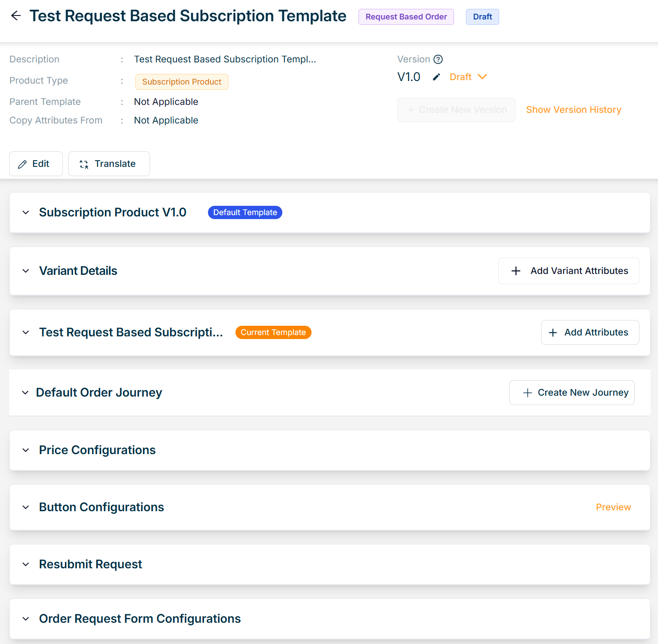Toggle the Button Configurations chevron
Image resolution: width=658 pixels, height=644 pixels.
[26, 507]
